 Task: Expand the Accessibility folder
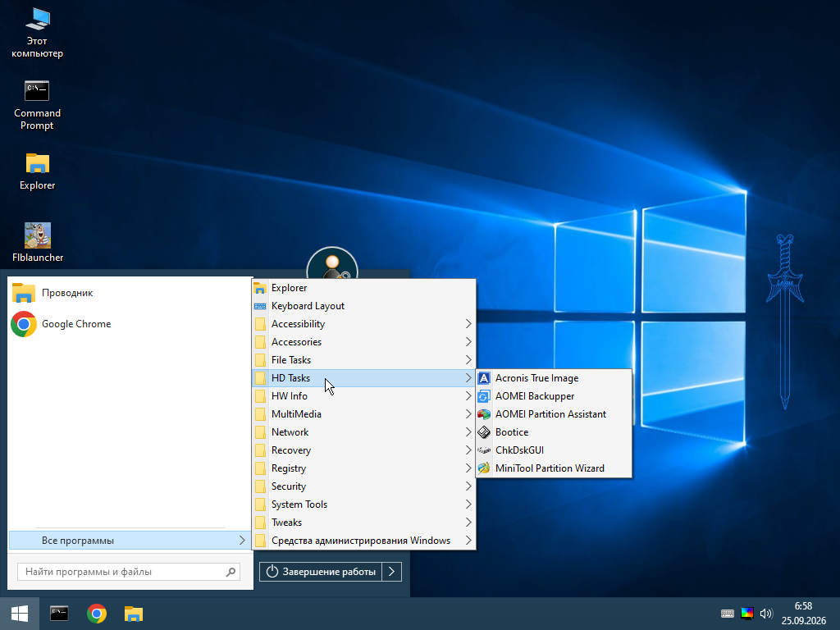[363, 323]
